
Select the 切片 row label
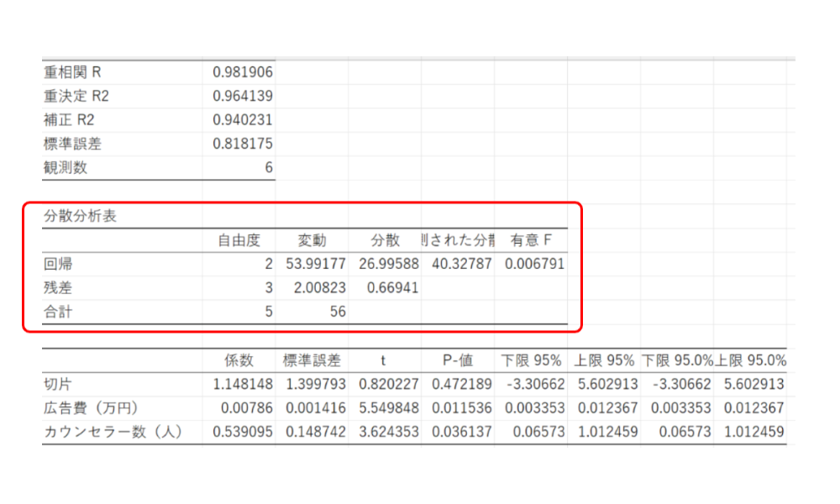(58, 384)
